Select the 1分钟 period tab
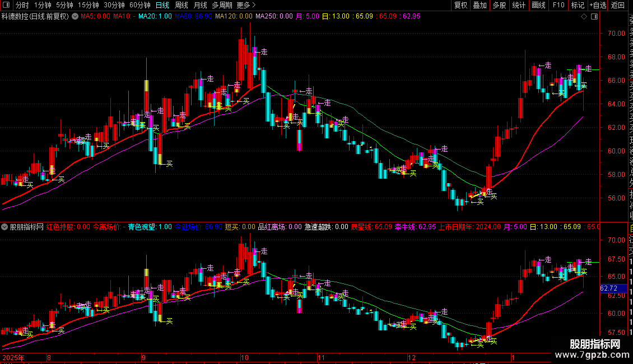The height and width of the screenshot is (364, 633). 43,5
